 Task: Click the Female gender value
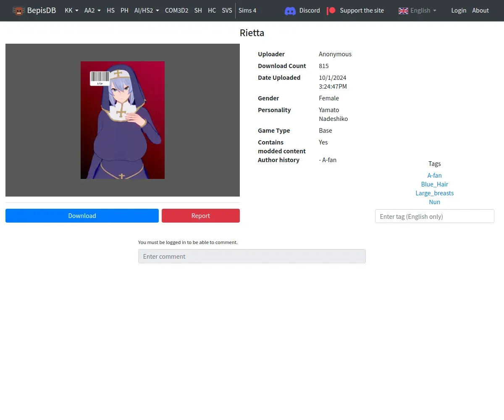pyautogui.click(x=329, y=98)
